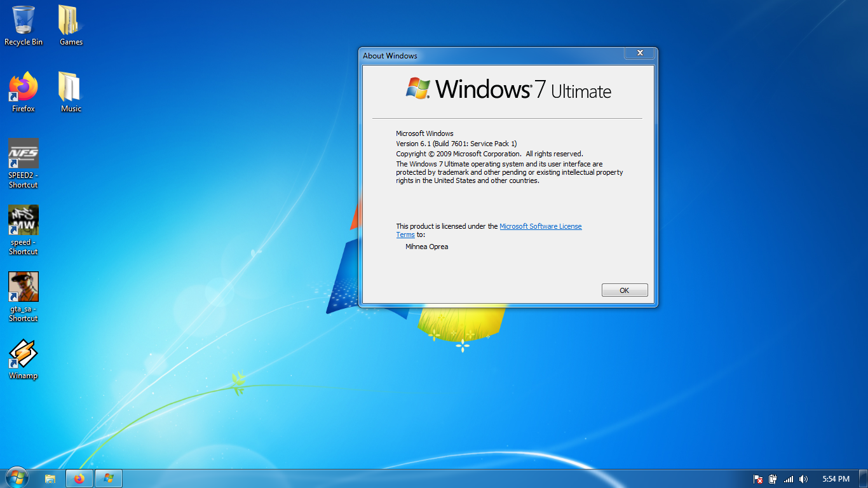Select the gta_sa - Shortcut icon

pyautogui.click(x=24, y=297)
